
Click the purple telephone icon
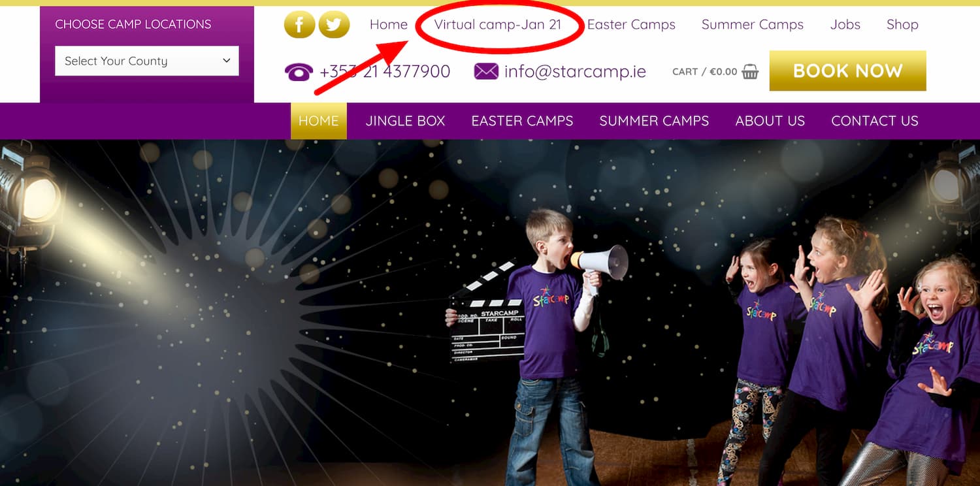coord(299,72)
